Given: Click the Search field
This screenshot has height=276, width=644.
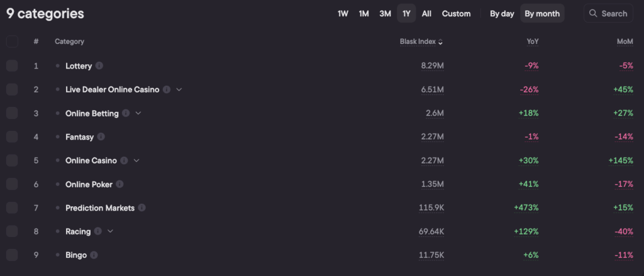Looking at the screenshot, I should 608,13.
